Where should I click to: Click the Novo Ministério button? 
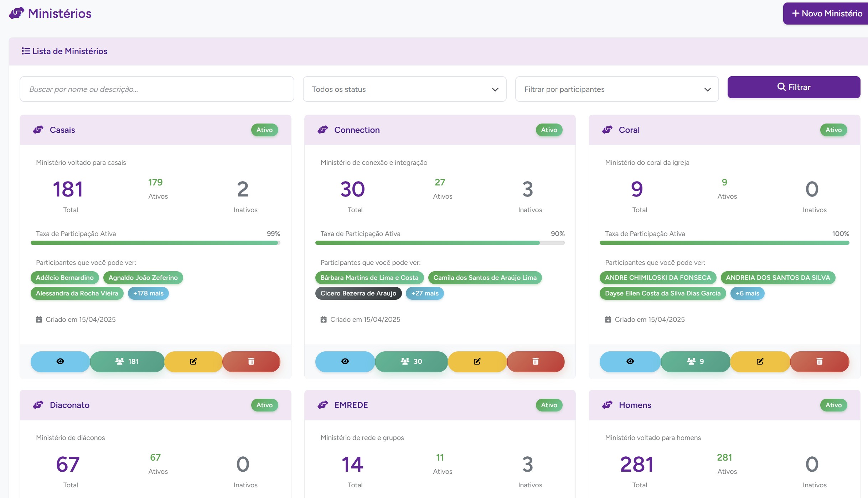827,14
